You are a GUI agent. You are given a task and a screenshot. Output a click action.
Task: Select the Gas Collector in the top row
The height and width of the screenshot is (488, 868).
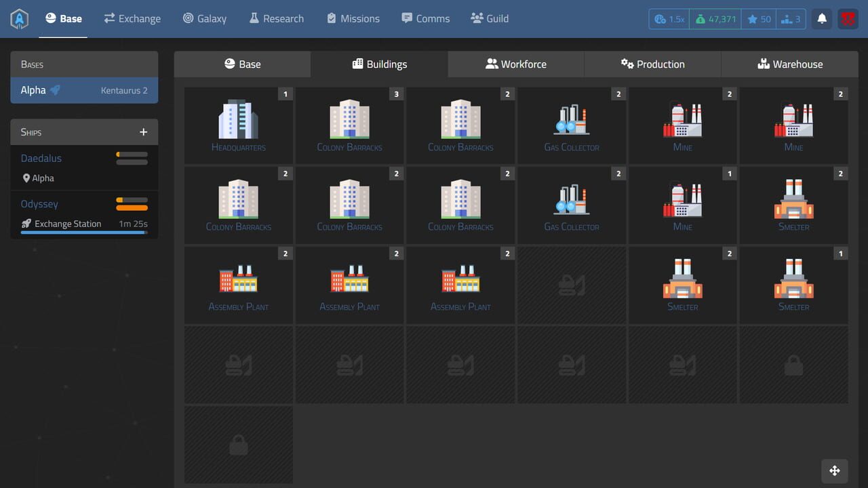(572, 122)
